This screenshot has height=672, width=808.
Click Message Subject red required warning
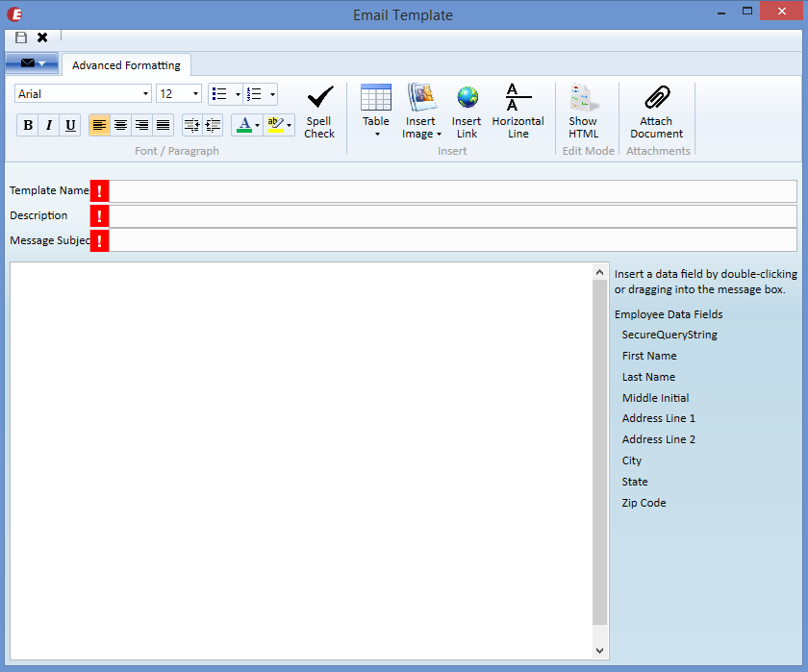coord(99,240)
